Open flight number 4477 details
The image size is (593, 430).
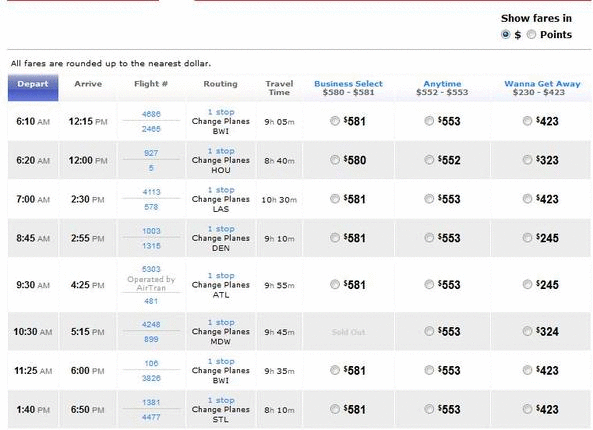click(151, 417)
